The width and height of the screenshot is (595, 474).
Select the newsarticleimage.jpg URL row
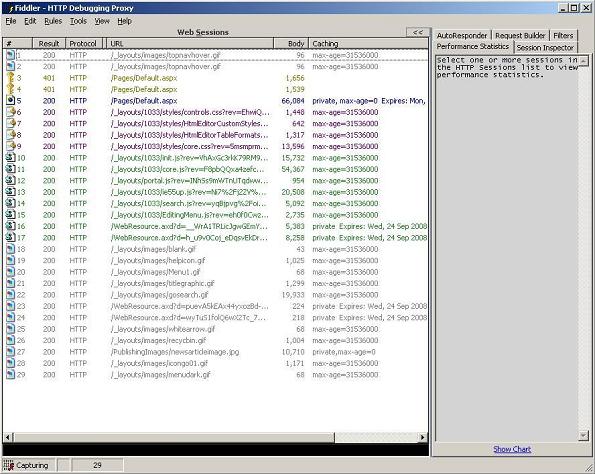click(x=216, y=352)
